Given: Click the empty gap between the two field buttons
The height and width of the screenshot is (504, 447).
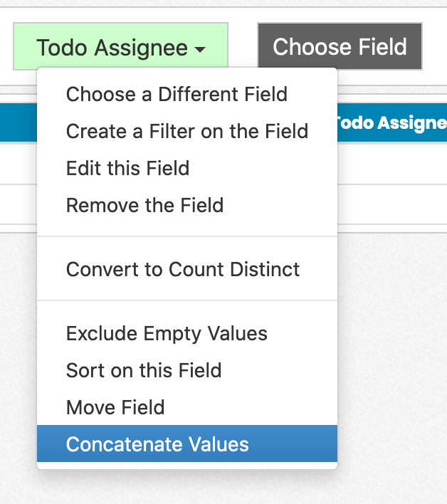Looking at the screenshot, I should pos(243,46).
